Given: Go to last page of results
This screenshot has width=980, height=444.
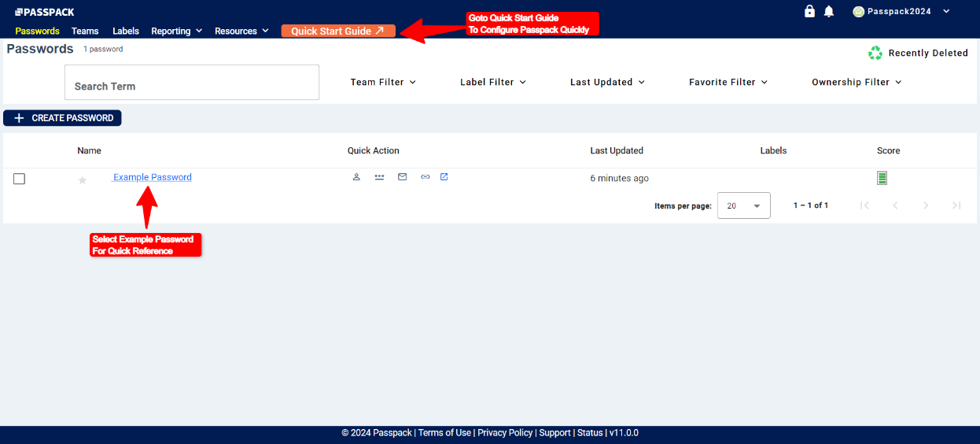Looking at the screenshot, I should [956, 205].
